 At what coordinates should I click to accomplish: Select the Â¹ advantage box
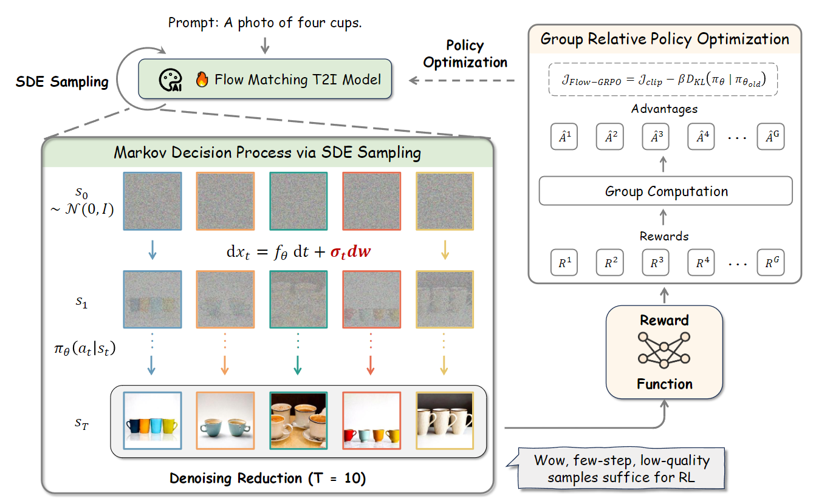tap(564, 136)
